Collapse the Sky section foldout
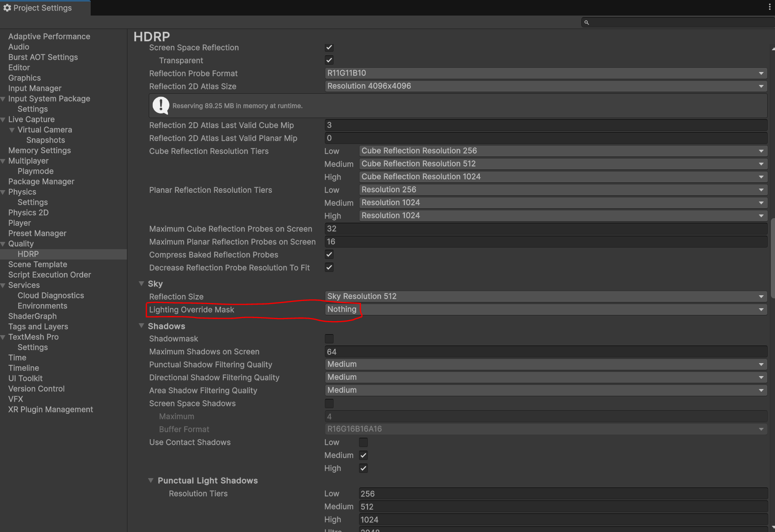This screenshot has height=532, width=775. (x=142, y=283)
